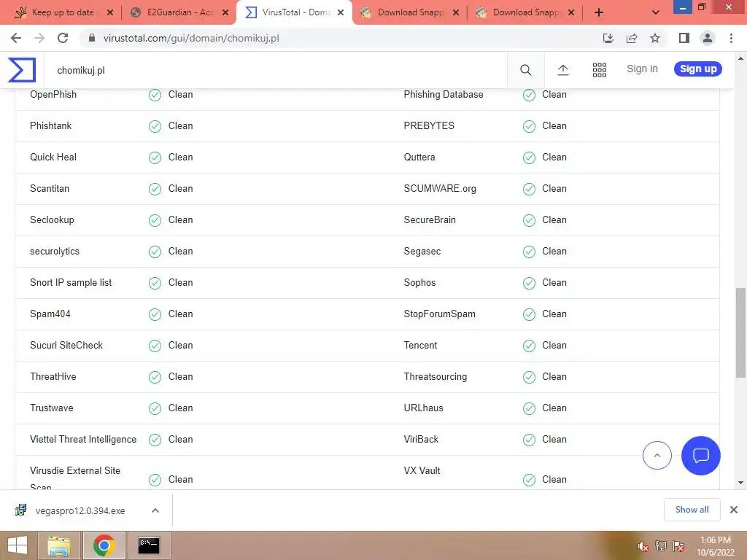Open the vegaspro12.0.394.exe download item
Image resolution: width=747 pixels, height=560 pixels.
80,510
